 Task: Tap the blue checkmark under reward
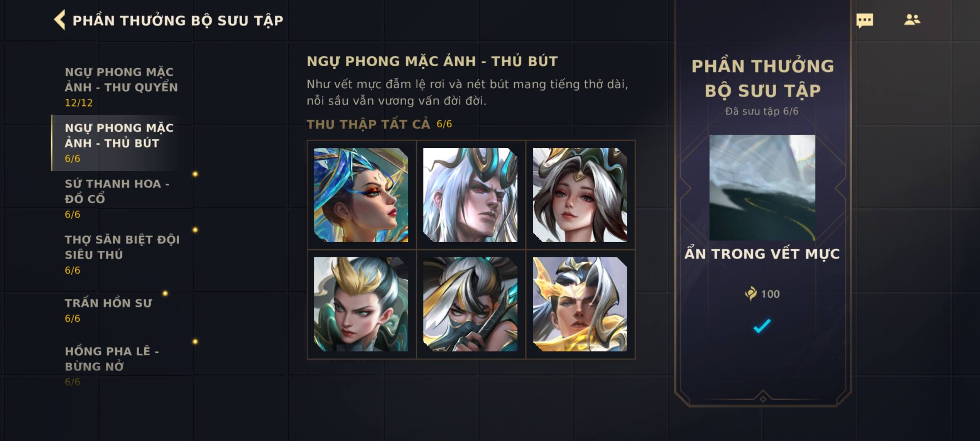(762, 325)
